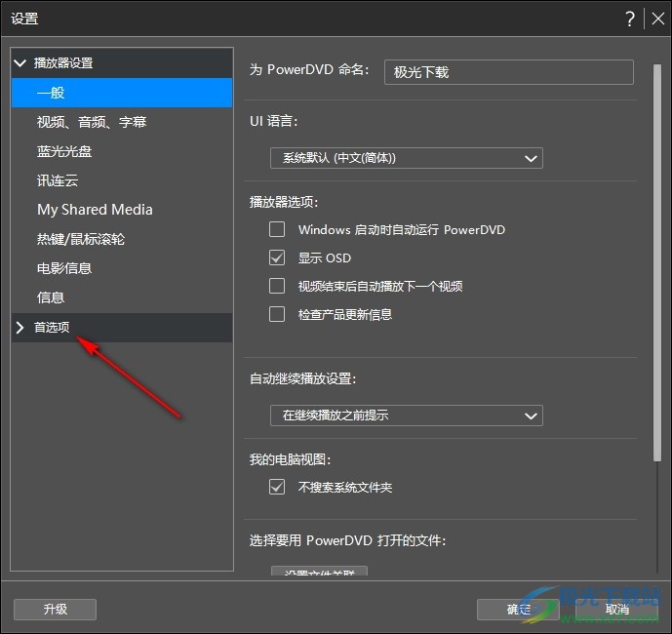Open the help question mark icon
The width and height of the screenshot is (672, 634).
[x=629, y=19]
